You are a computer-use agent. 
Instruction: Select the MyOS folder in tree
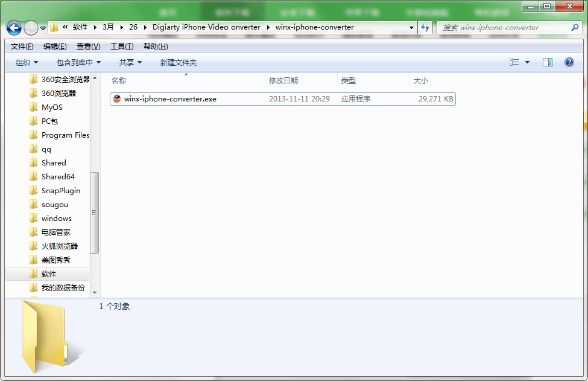(46, 107)
